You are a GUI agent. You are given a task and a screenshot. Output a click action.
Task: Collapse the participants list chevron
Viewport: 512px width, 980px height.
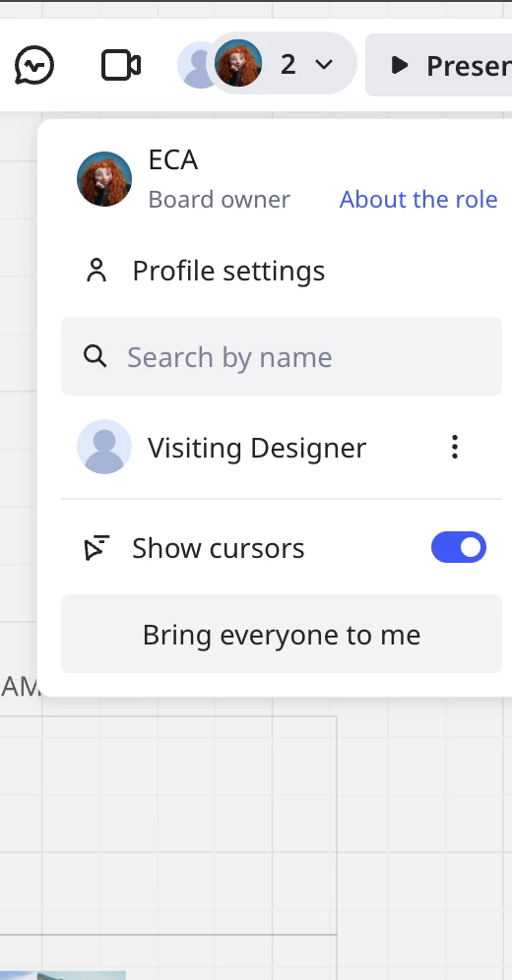[324, 64]
